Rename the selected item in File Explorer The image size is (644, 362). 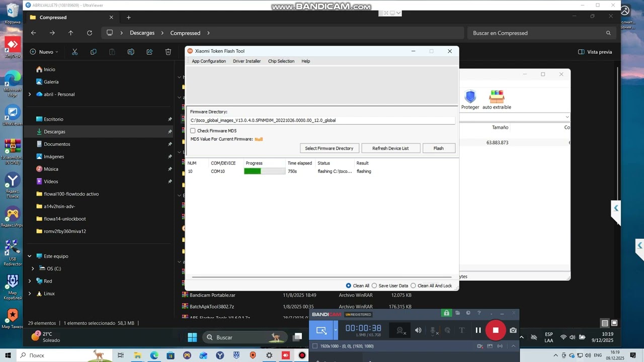coord(131,52)
